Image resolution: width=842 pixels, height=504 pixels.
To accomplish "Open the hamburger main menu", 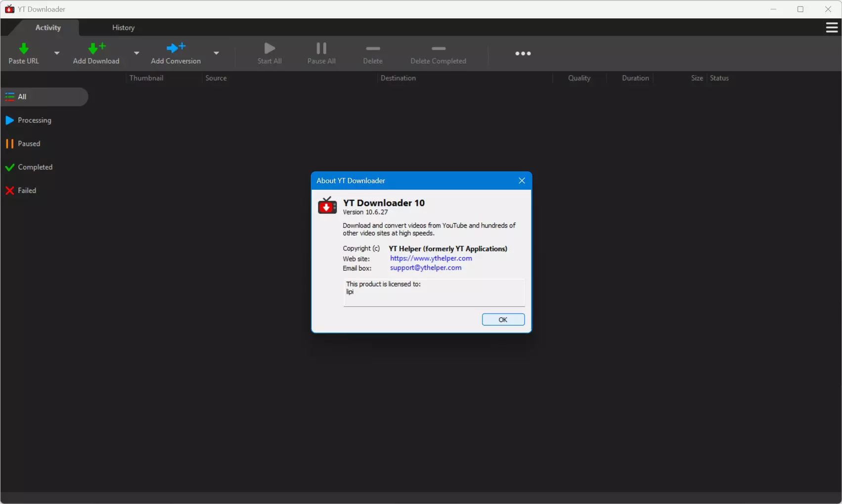I will (x=832, y=28).
